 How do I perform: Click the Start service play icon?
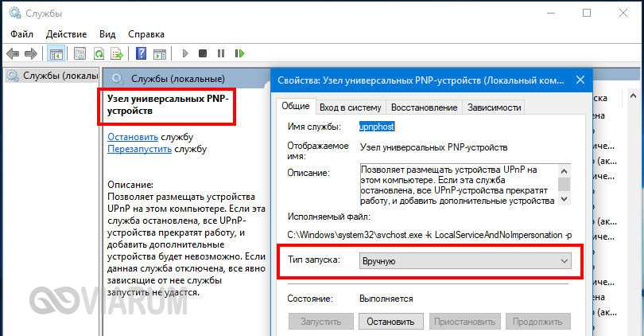[x=185, y=53]
